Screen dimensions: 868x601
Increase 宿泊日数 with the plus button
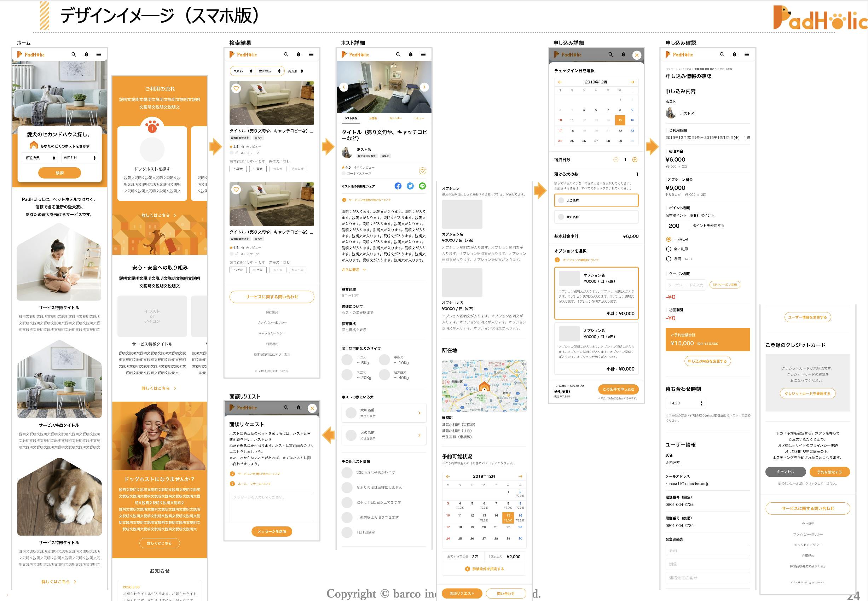[635, 160]
